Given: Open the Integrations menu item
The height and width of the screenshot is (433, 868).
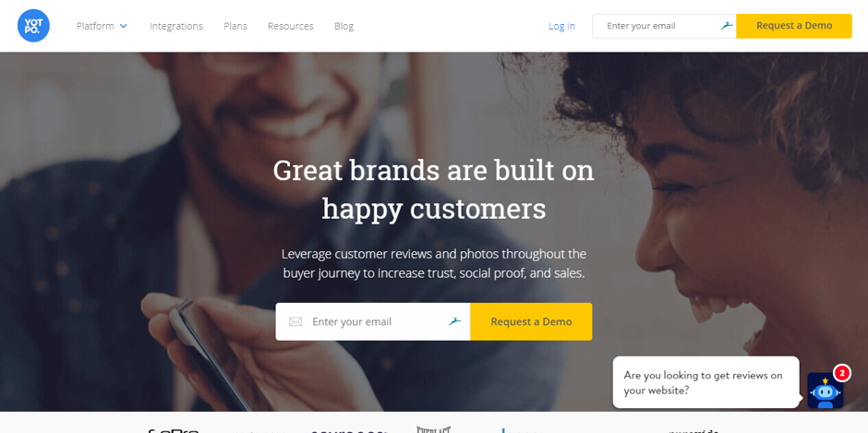Looking at the screenshot, I should 176,26.
